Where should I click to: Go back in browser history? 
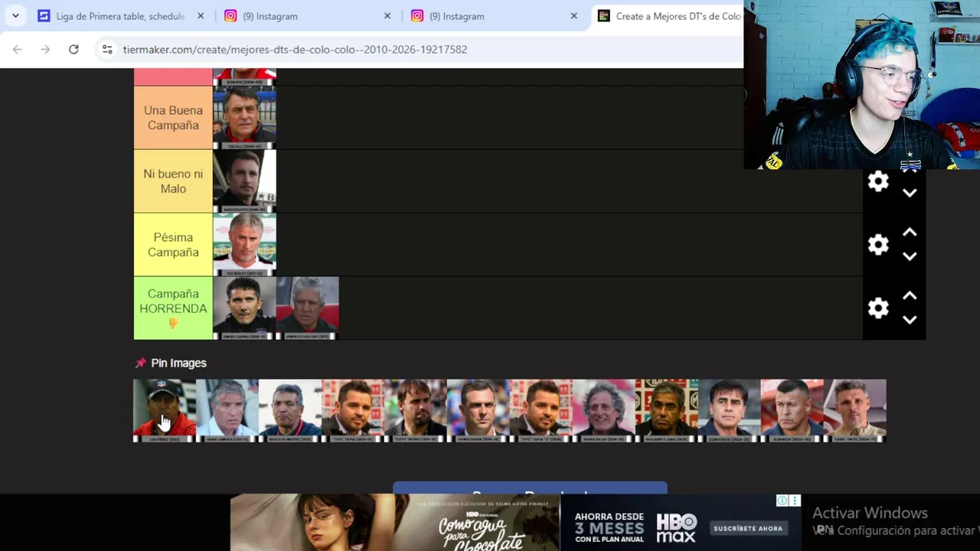tap(18, 49)
